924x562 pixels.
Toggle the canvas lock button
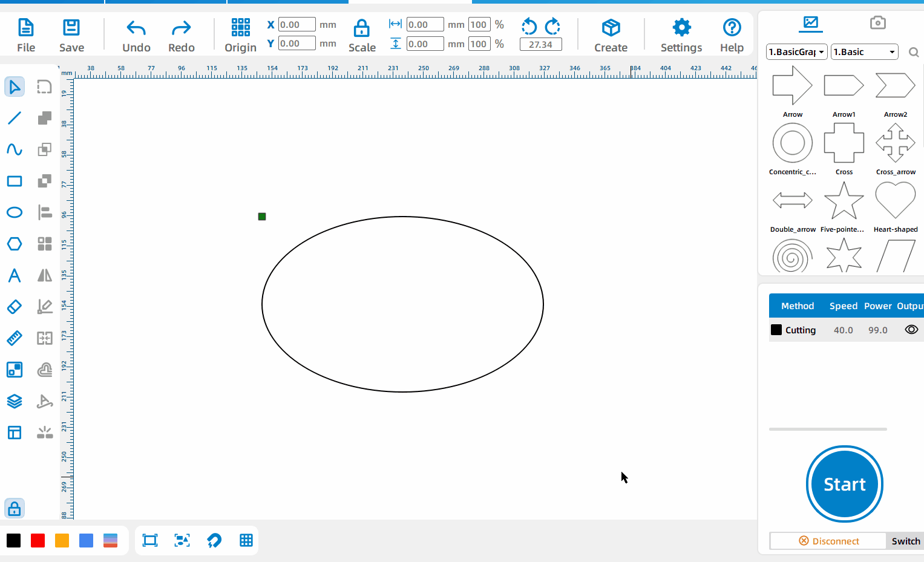point(15,509)
